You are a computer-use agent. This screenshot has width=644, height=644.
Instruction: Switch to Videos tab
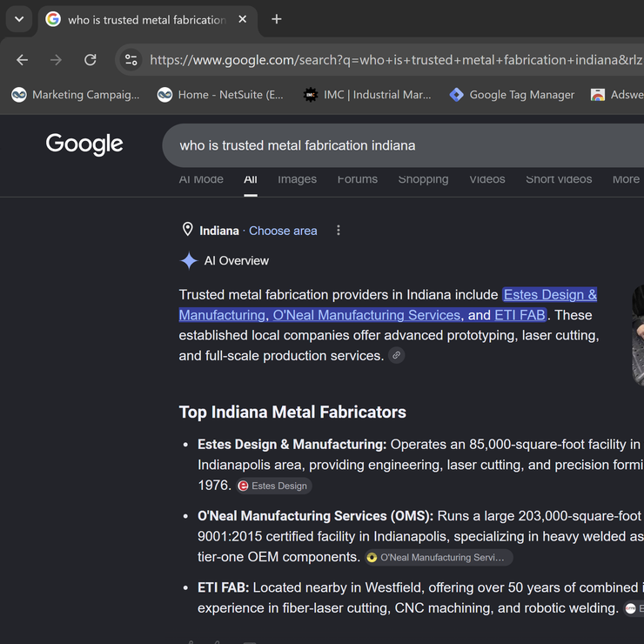coord(487,179)
